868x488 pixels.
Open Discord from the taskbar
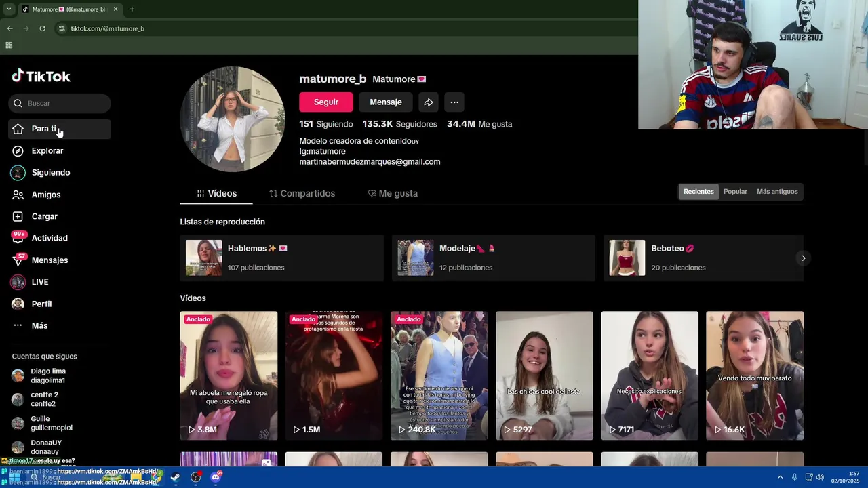tap(216, 477)
